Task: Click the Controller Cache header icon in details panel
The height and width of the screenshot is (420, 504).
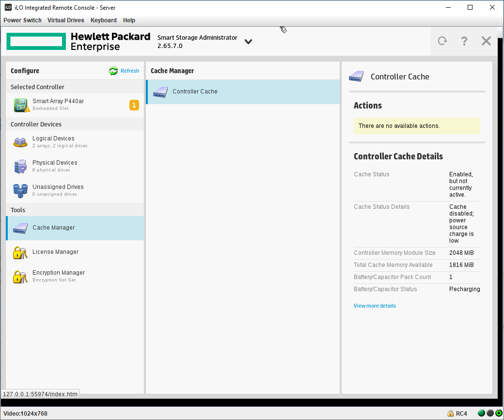Action: point(356,77)
